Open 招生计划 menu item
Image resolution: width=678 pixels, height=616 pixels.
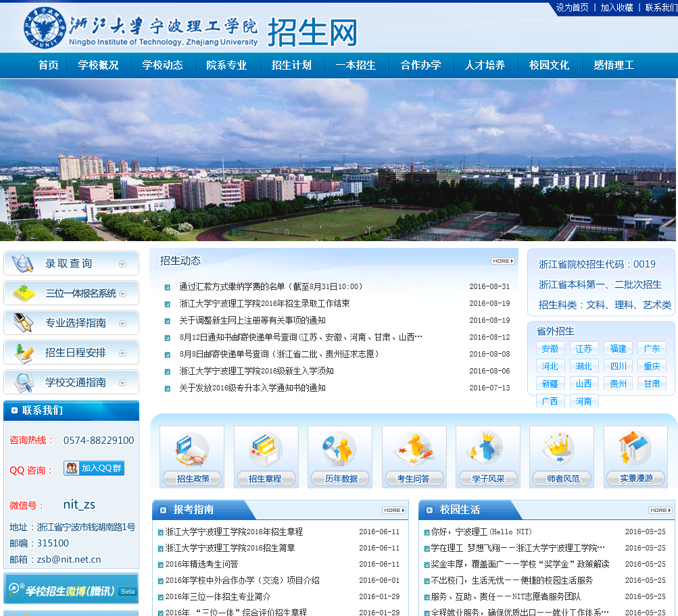tap(291, 66)
